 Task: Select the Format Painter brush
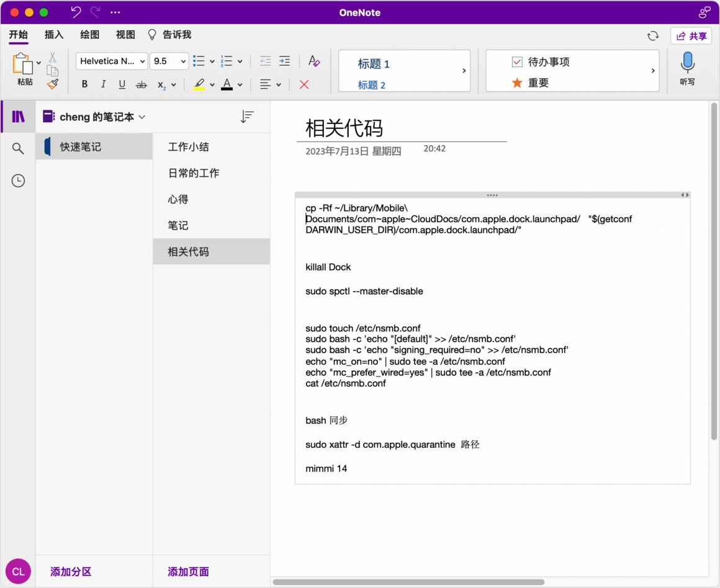tap(53, 84)
